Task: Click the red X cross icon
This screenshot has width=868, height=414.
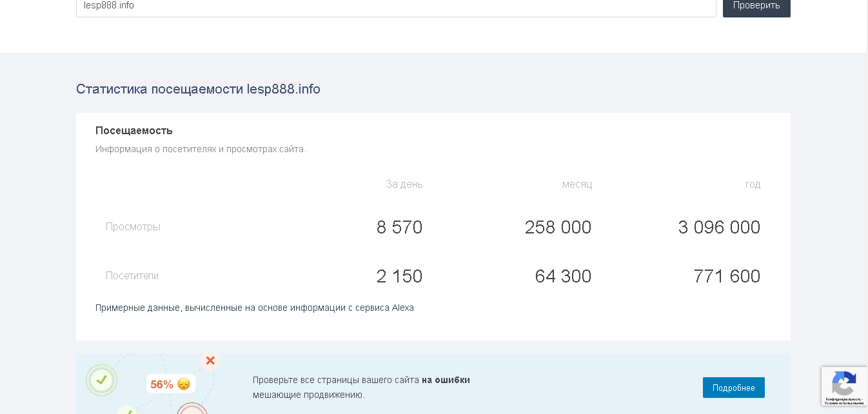Action: click(x=210, y=360)
